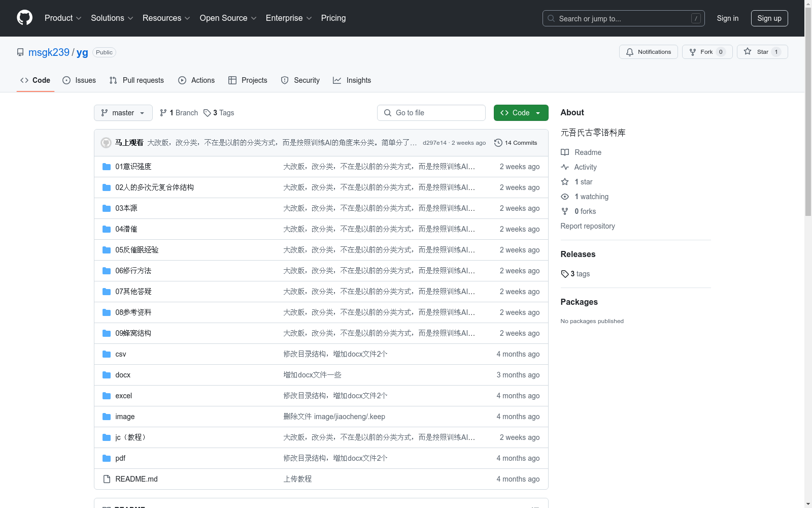Click the file icon for README.md
The image size is (812, 508).
107,479
